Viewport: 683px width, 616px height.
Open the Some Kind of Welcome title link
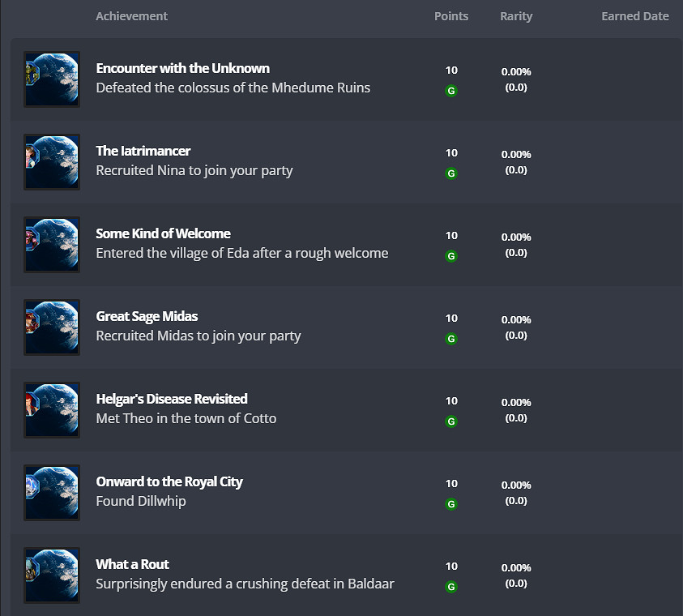(163, 233)
